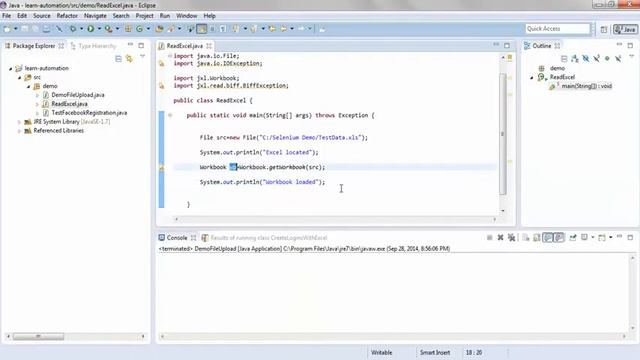Click the Open Perspective icon beside Java
Viewport: 640px width, 360px height.
[x=604, y=29]
